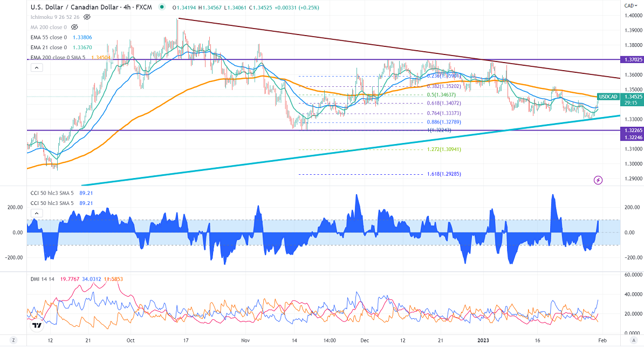Image resolution: width=644 pixels, height=349 pixels.
Task: Click the green market status dot
Action: tap(167, 8)
